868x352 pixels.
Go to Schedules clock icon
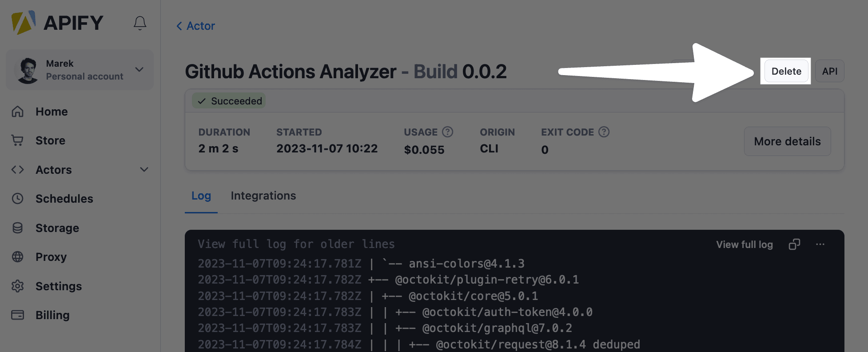(x=17, y=199)
